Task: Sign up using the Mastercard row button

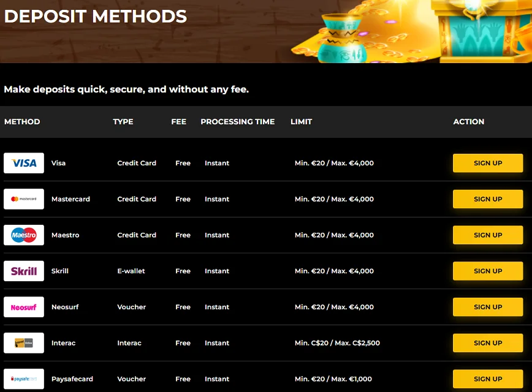Action: click(x=488, y=199)
